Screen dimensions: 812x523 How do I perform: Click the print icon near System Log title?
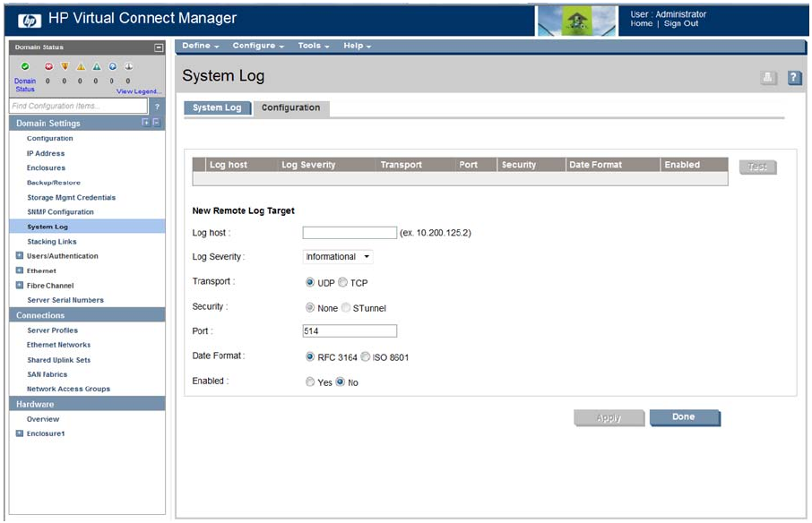pyautogui.click(x=768, y=78)
